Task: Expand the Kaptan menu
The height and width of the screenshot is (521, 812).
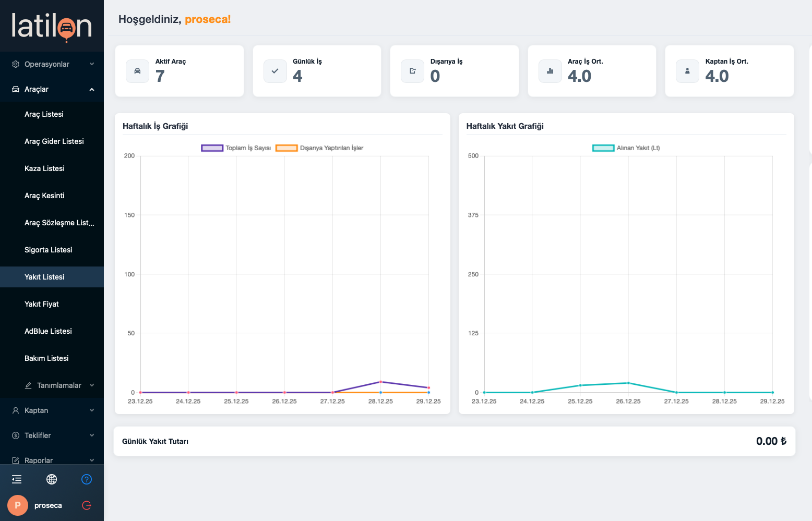Action: tap(52, 410)
